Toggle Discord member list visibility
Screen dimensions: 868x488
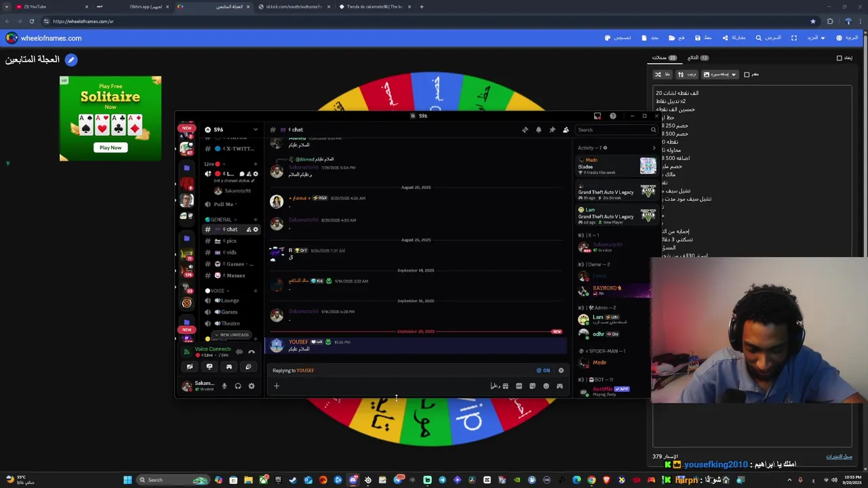tap(566, 129)
